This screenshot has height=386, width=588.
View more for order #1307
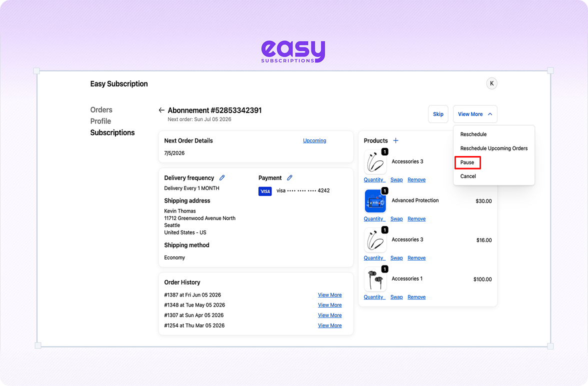tap(330, 315)
